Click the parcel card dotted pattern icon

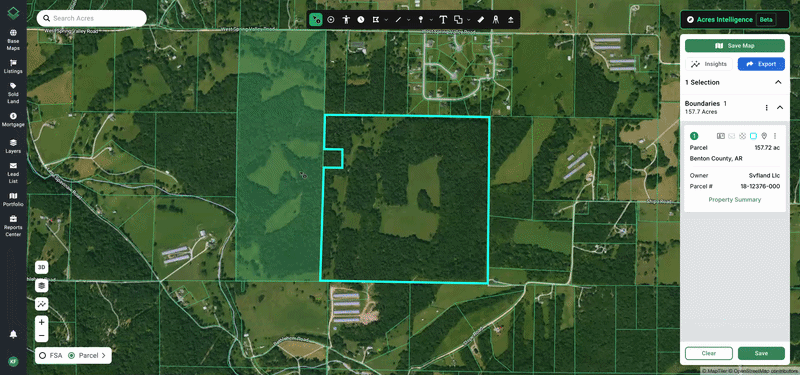742,136
